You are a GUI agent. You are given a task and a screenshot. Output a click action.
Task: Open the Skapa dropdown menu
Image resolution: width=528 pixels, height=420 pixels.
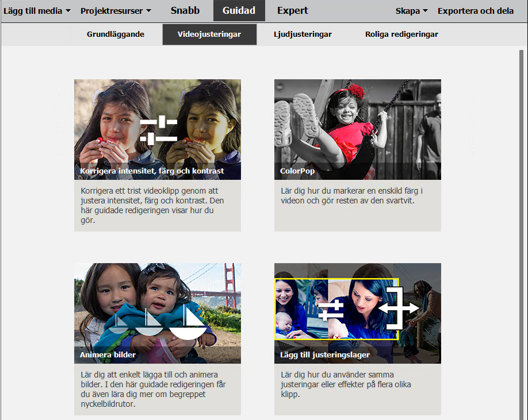(x=411, y=11)
